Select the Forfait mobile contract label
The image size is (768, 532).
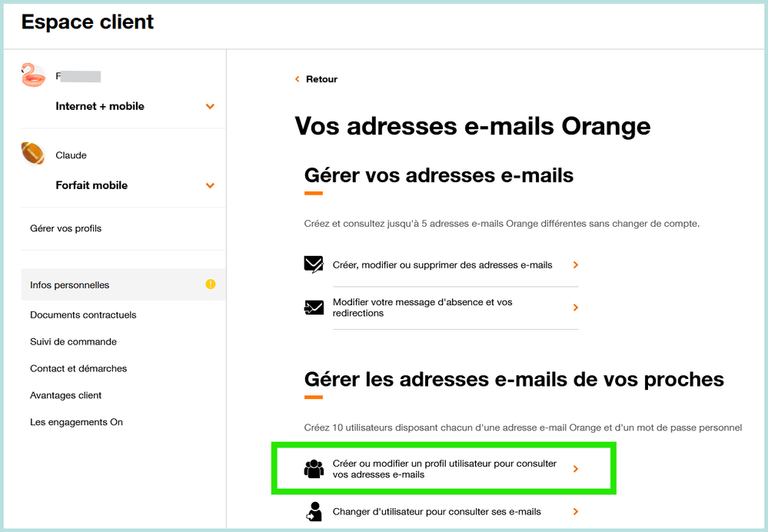tap(91, 185)
